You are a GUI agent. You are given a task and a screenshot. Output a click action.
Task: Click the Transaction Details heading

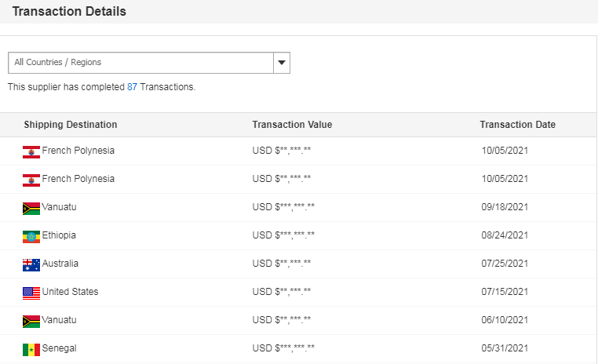pos(69,12)
